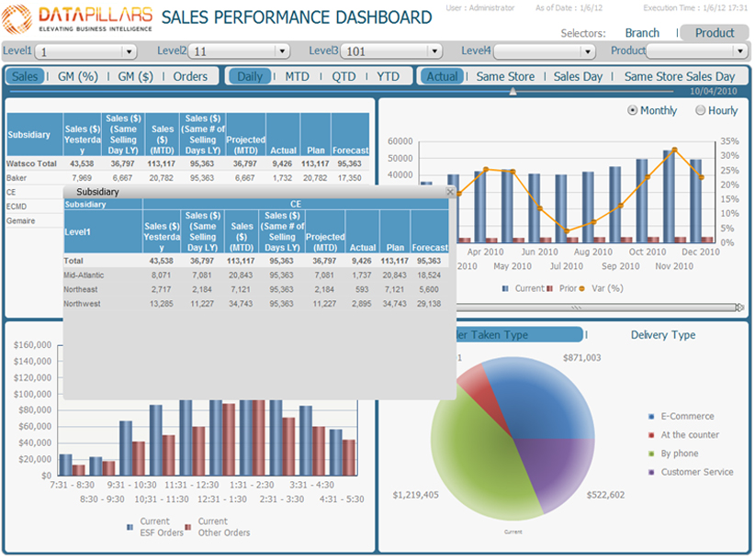Switch to the Same Store toggle
Image resolution: width=755 pixels, height=560 pixels.
click(x=504, y=76)
